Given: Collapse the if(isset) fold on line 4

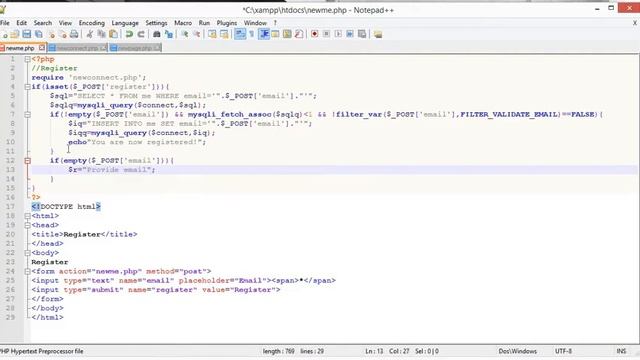Looking at the screenshot, I should [x=27, y=87].
